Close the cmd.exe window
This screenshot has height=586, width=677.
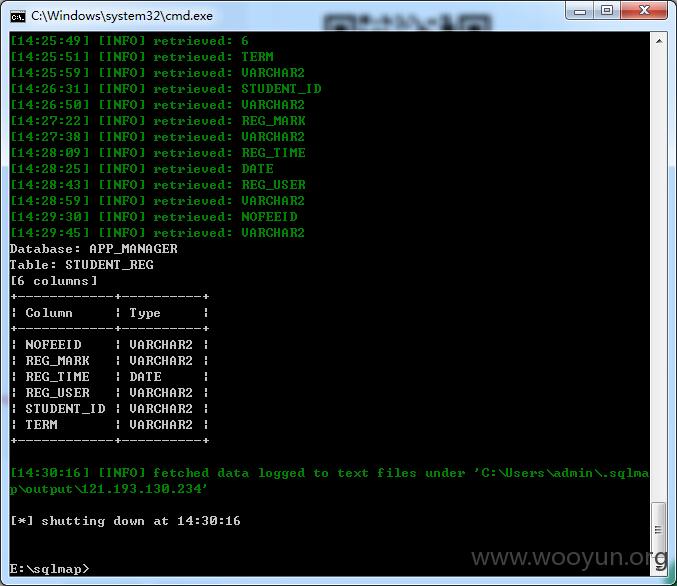coord(644,11)
